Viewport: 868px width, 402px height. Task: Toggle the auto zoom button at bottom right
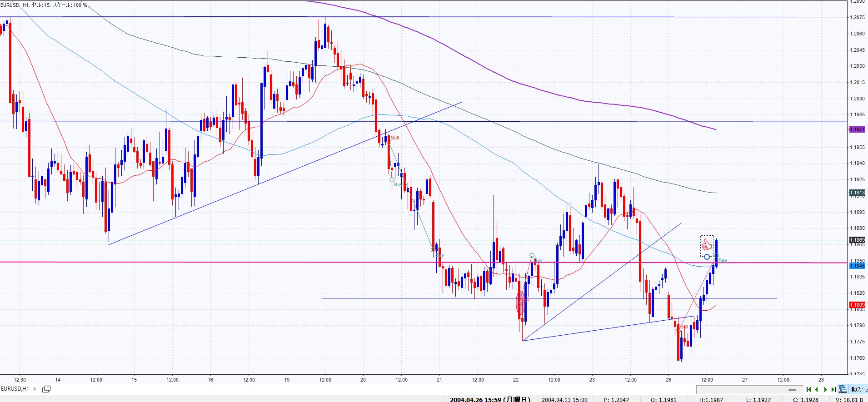pos(858,389)
